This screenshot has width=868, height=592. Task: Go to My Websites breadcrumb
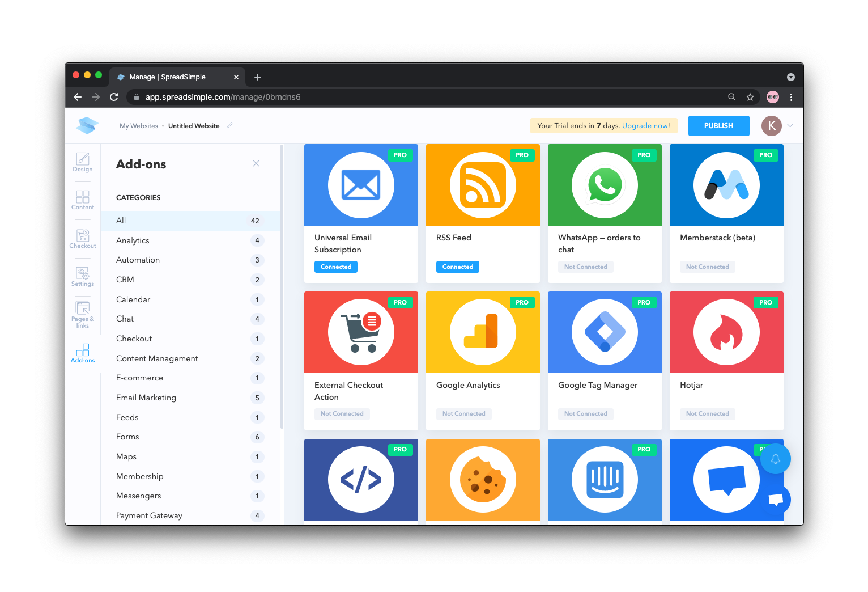pos(139,126)
